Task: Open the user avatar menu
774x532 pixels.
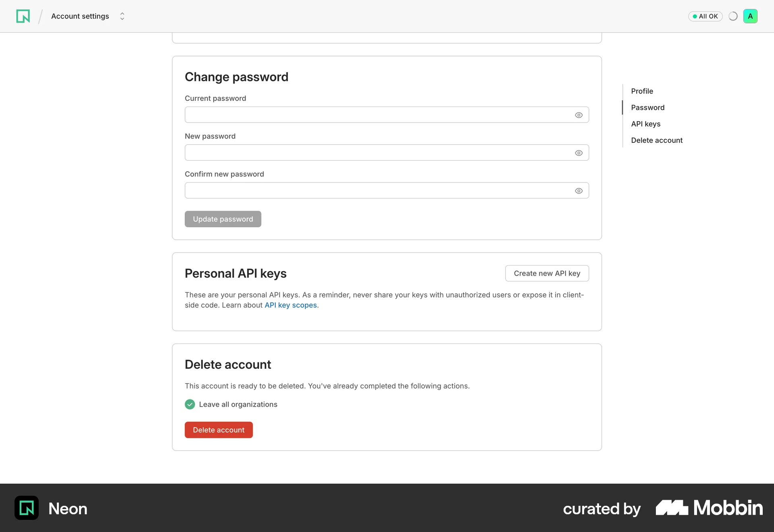Action: tap(750, 16)
